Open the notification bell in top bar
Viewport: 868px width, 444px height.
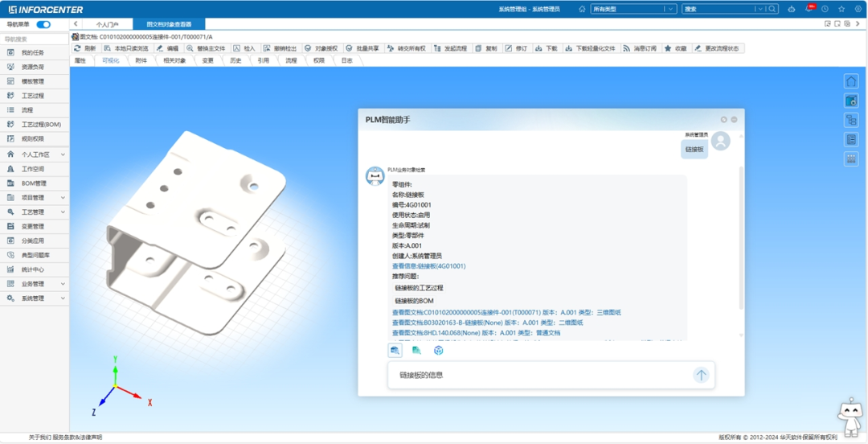coord(810,9)
